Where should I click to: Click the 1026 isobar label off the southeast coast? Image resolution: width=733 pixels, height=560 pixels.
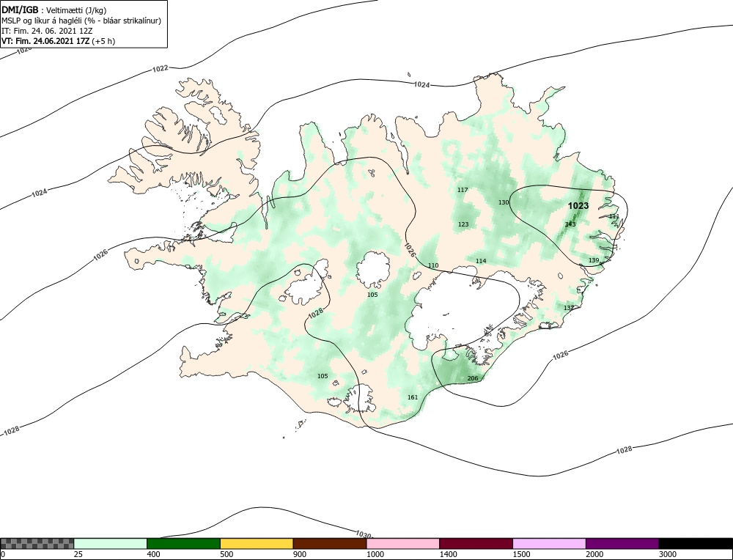pos(561,355)
